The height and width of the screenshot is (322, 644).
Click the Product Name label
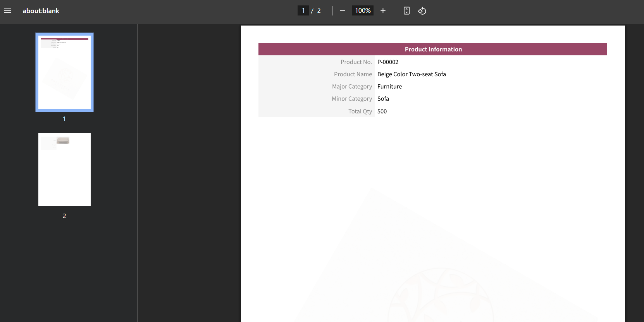click(353, 74)
